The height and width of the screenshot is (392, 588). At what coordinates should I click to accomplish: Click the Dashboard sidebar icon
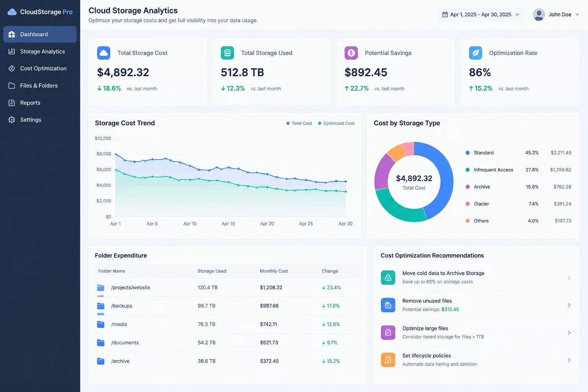[12, 34]
